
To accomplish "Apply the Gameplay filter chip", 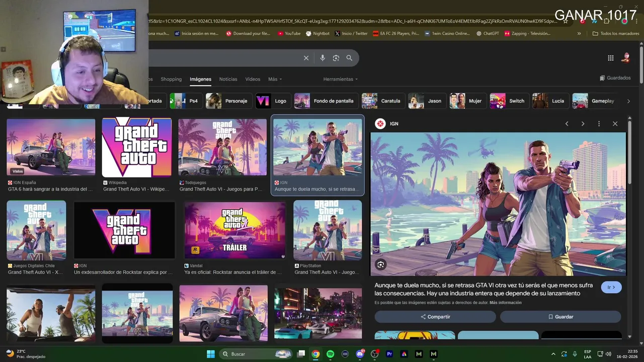I will point(595,101).
